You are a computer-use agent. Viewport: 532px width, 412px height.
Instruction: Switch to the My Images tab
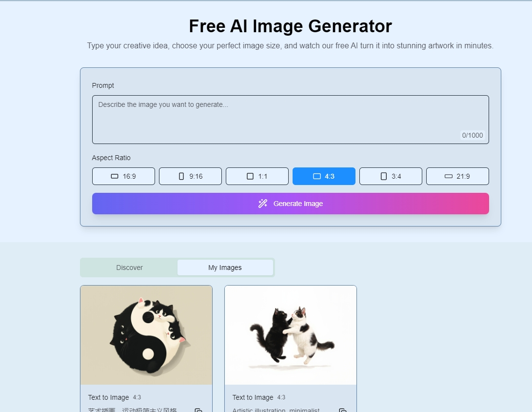click(x=225, y=268)
